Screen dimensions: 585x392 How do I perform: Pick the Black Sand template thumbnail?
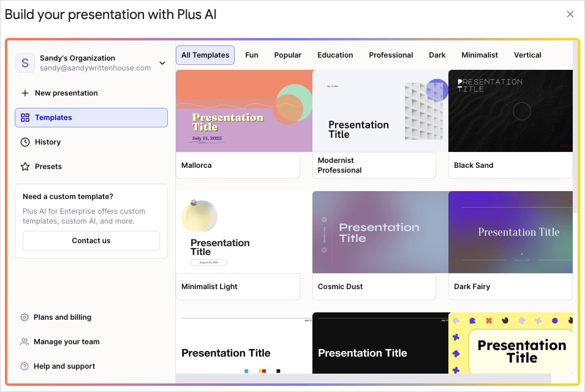510,111
